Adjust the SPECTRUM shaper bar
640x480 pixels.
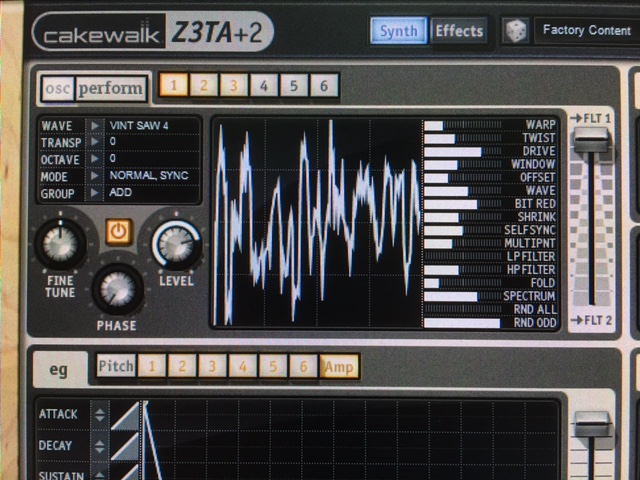point(462,296)
